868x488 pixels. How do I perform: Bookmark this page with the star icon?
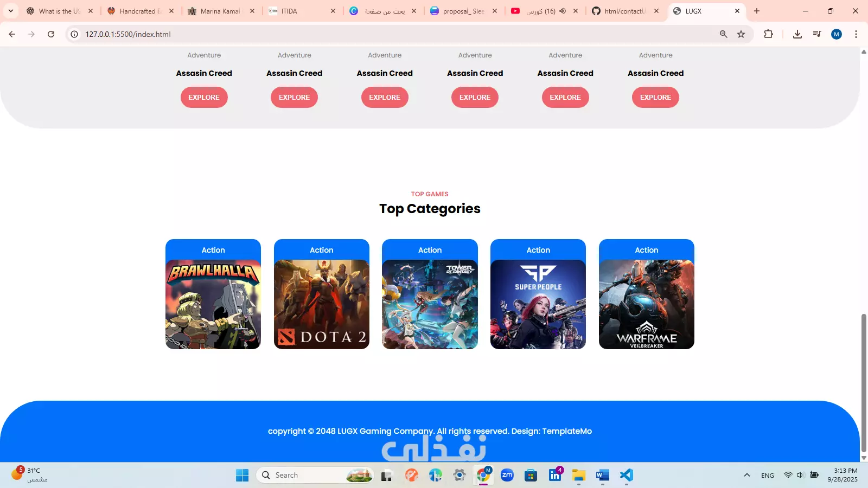pos(741,34)
